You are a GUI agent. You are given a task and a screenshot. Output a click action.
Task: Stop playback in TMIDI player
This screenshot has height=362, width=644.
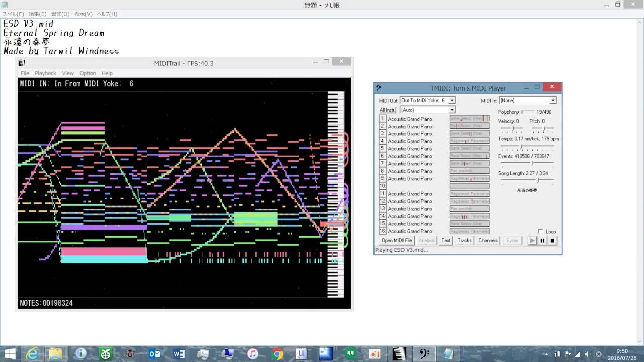[552, 241]
